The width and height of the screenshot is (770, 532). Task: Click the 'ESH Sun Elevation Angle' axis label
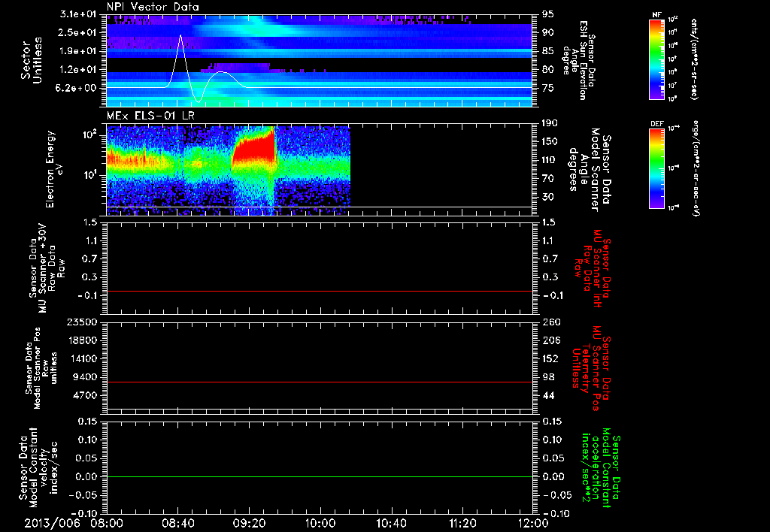click(x=579, y=60)
